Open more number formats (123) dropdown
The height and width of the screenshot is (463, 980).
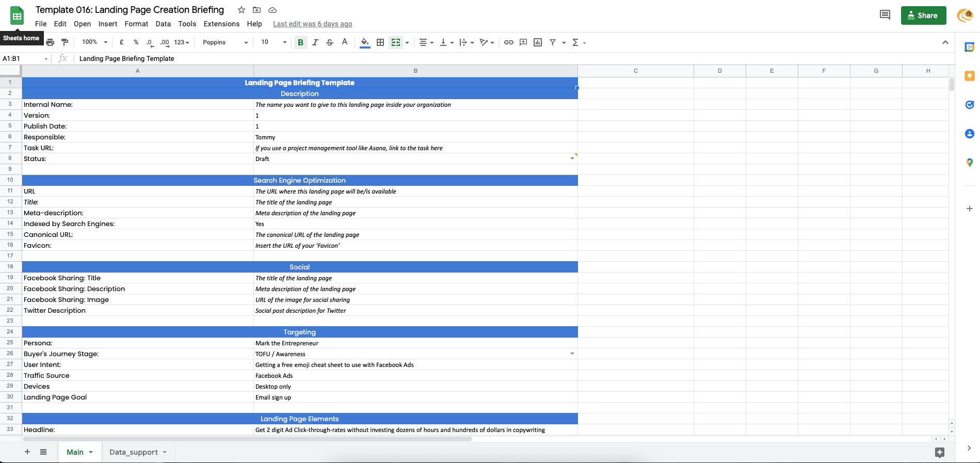pyautogui.click(x=181, y=42)
